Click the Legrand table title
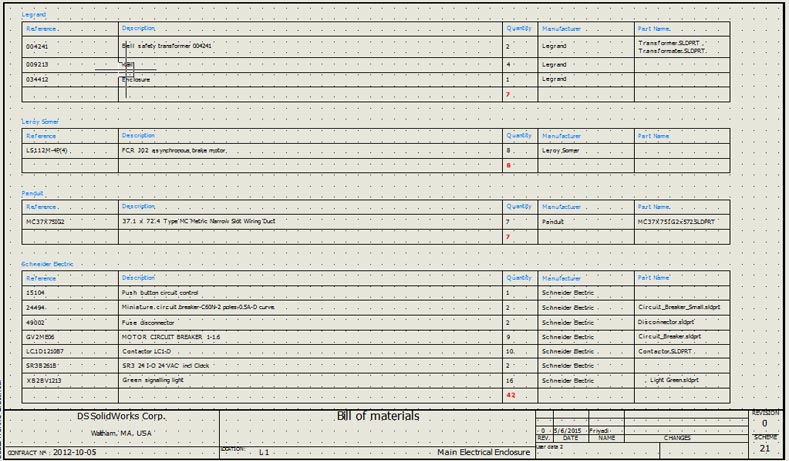Screen dimensions: 789x461 coord(35,15)
